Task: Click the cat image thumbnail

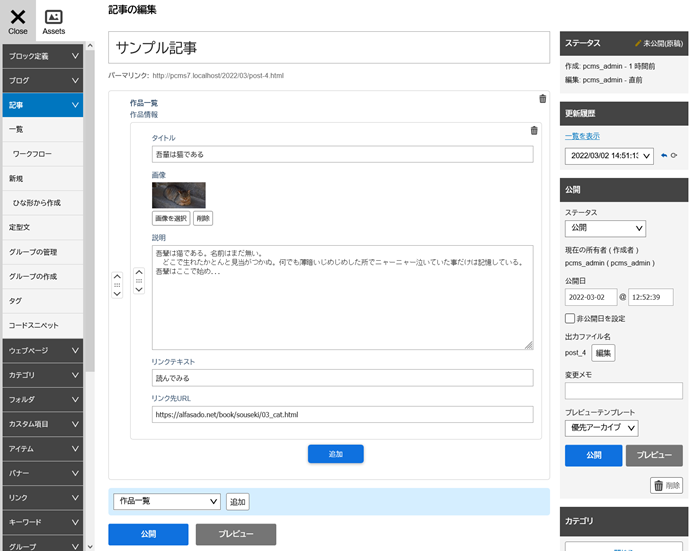Action: (x=179, y=195)
